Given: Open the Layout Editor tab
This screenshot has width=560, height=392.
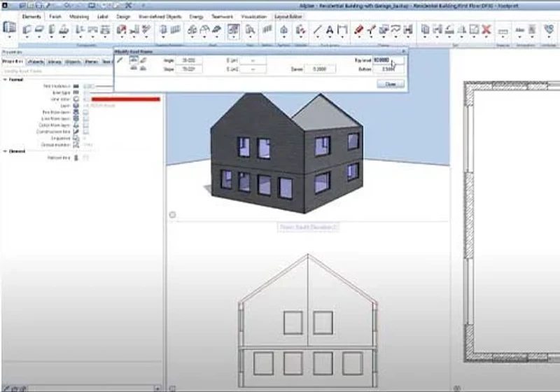Looking at the screenshot, I should pos(288,16).
